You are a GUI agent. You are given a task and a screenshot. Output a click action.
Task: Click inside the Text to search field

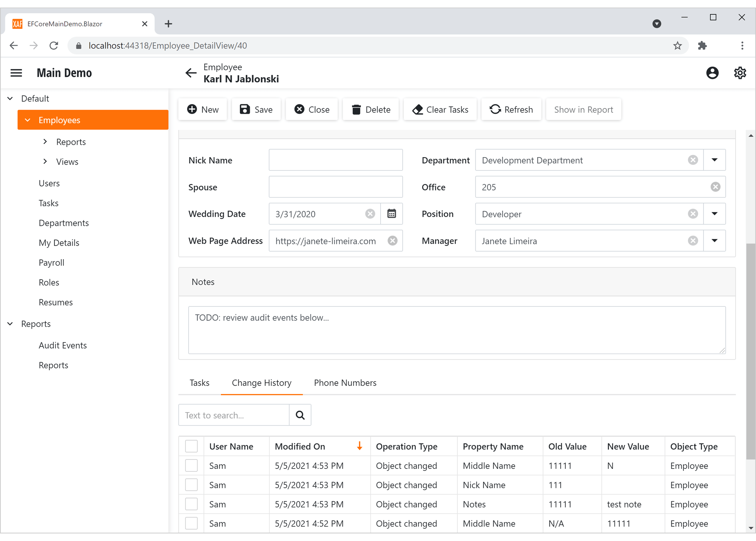click(x=233, y=415)
